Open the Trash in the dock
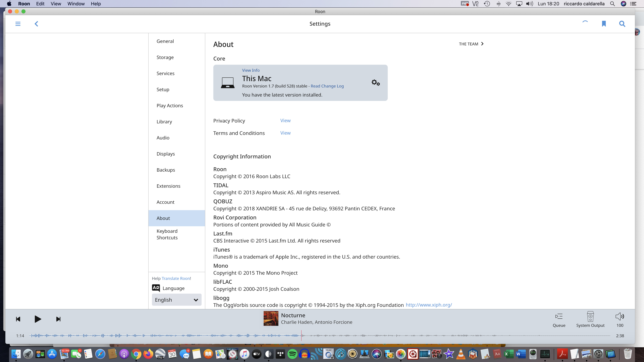 tap(628, 354)
